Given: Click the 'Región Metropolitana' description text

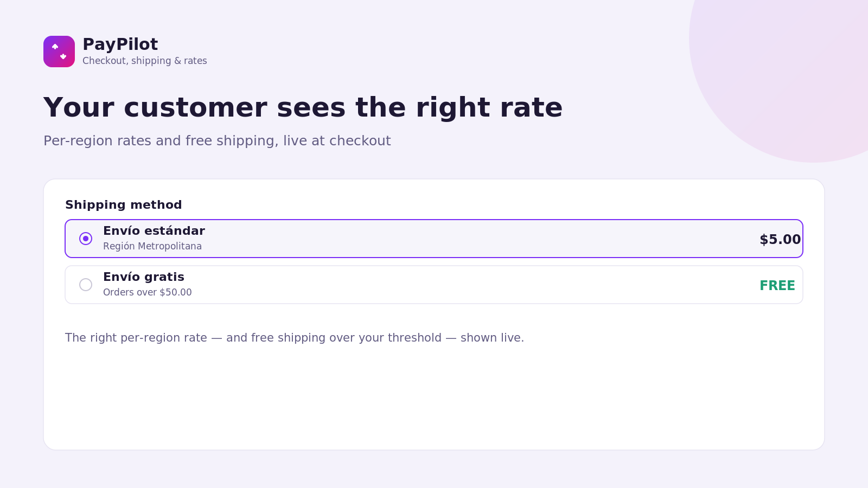Looking at the screenshot, I should tap(152, 246).
